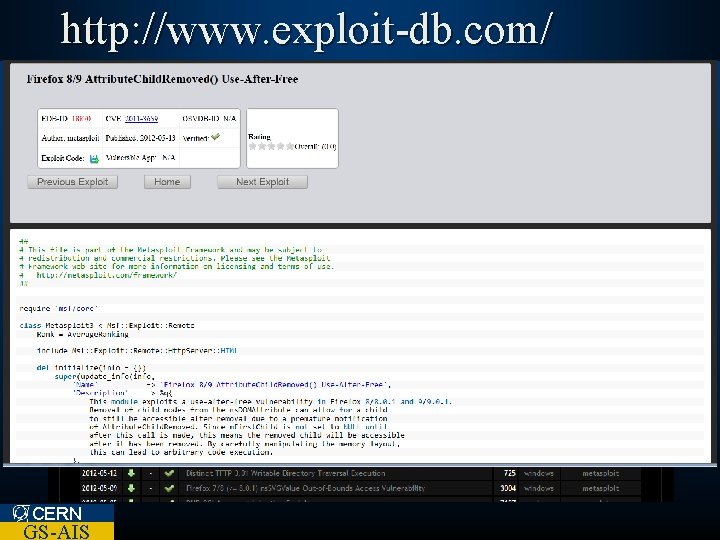
Task: Click the slide title exploit-db.com URL
Action: click(306, 30)
